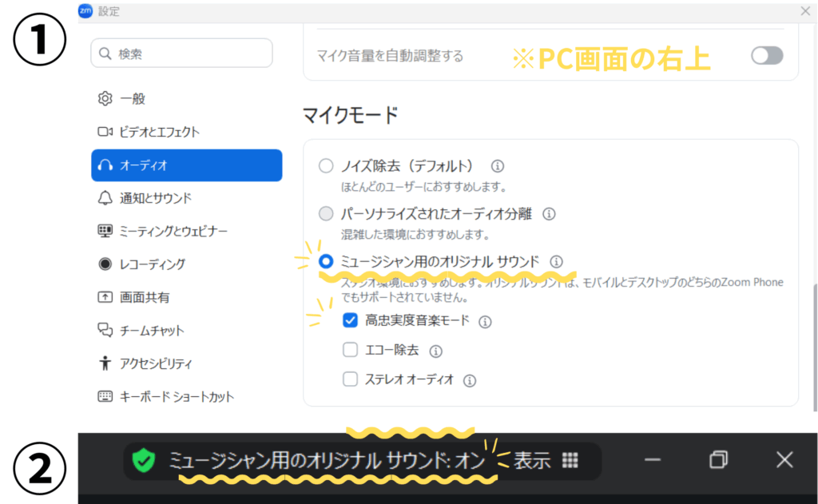
Task: Enable the ステレオ オーディオ checkbox
Action: (350, 379)
